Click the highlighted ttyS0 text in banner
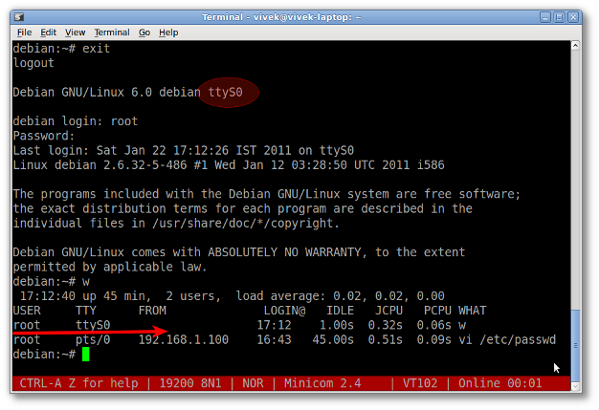Image resolution: width=599 pixels, height=410 pixels. click(x=225, y=92)
